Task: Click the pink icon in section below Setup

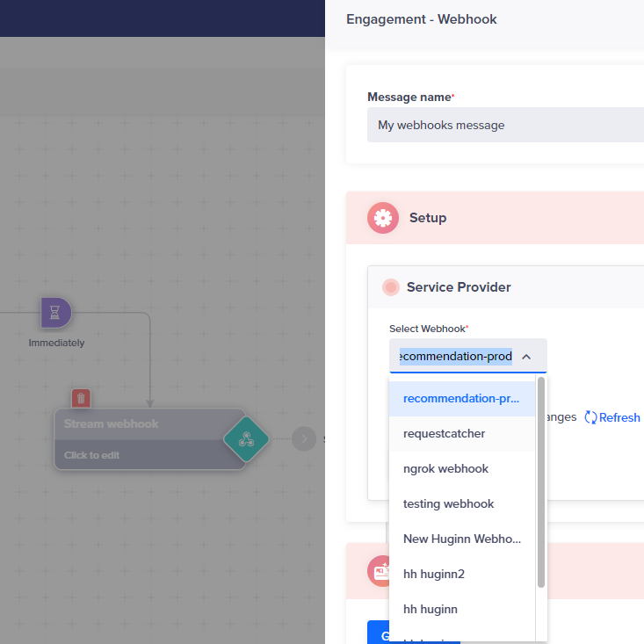Action: [x=379, y=571]
